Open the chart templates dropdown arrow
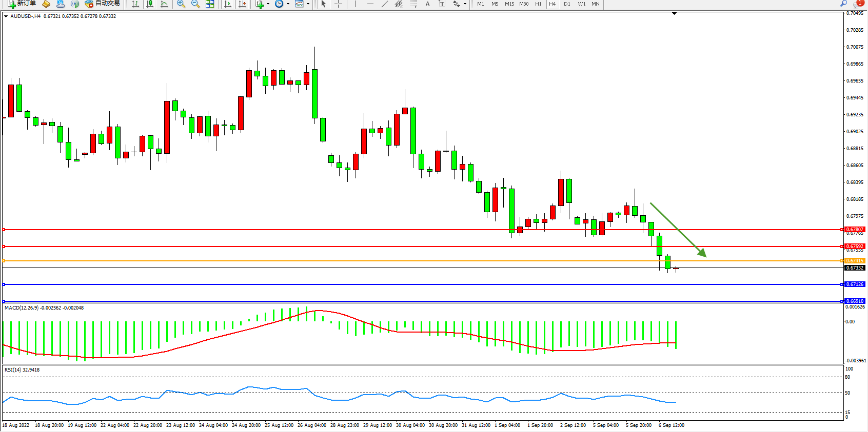This screenshot has width=868, height=432. (x=308, y=4)
